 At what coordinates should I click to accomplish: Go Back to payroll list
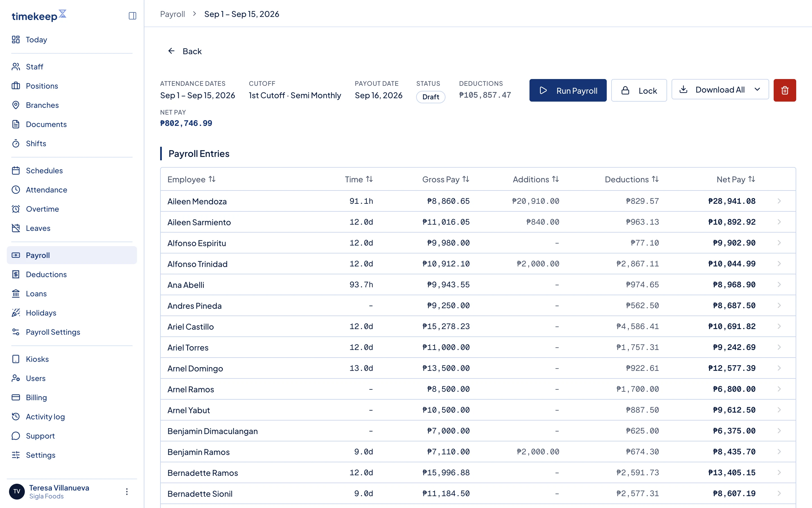click(x=185, y=51)
